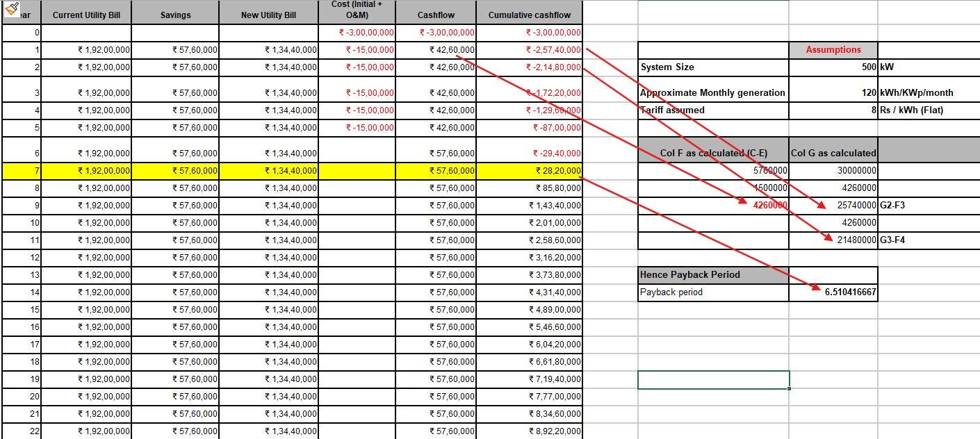Select the Tariff assumed label cell

pyautogui.click(x=713, y=110)
